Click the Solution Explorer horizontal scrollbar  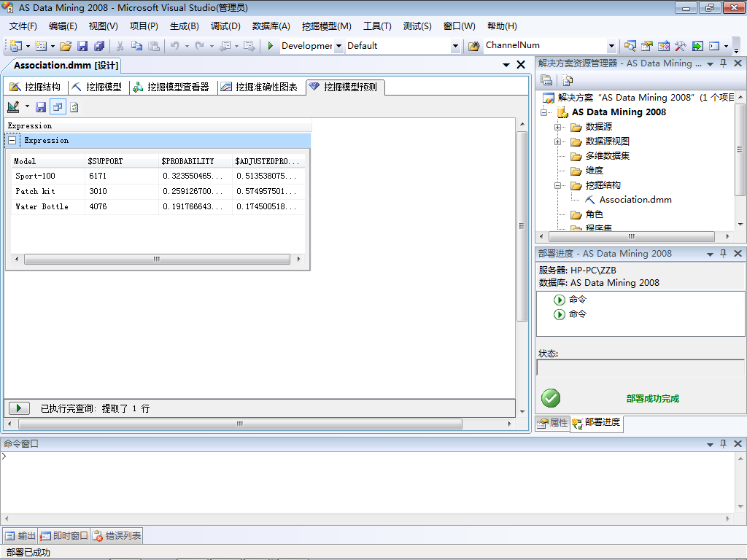tap(632, 236)
